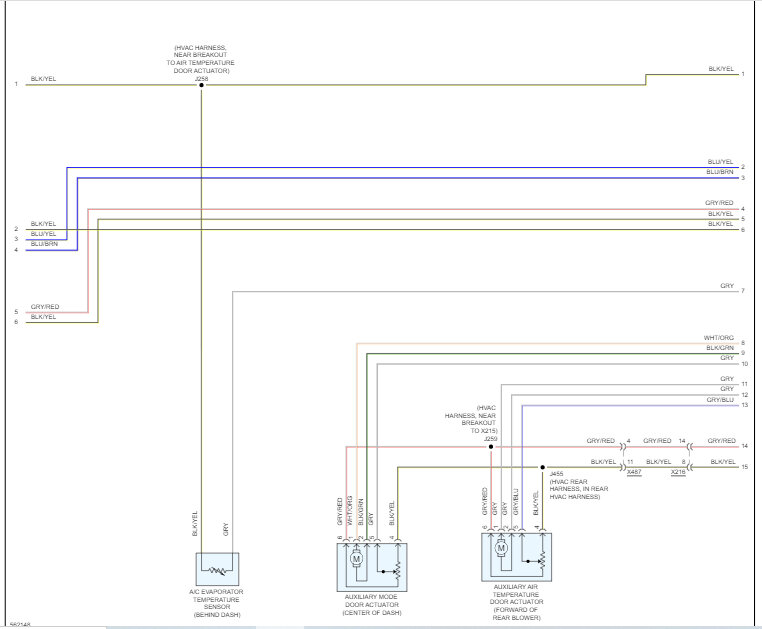The image size is (762, 629).
Task: Click the potentiometer symbol in Auxiliary Air Temperature Door Actuator
Action: (x=542, y=560)
